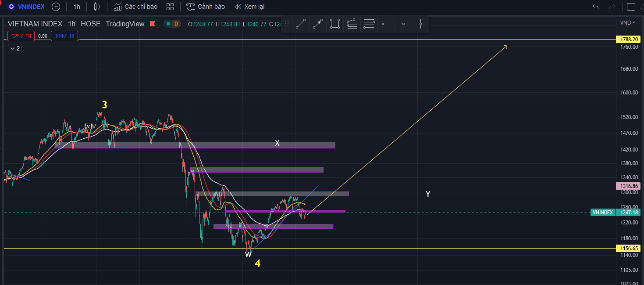Add a compare symbol with plus icon
This screenshot has width=644, height=285.
(56, 7)
